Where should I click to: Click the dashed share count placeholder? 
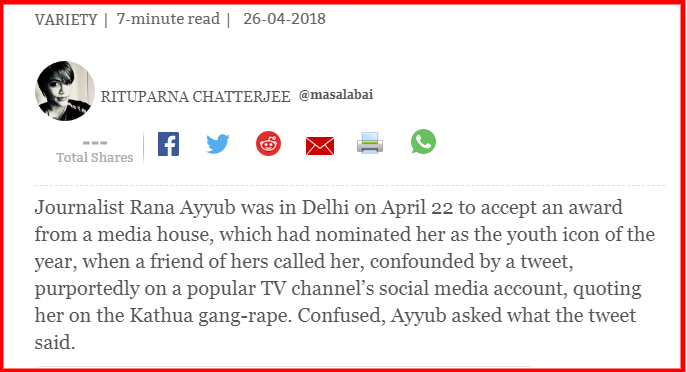95,143
